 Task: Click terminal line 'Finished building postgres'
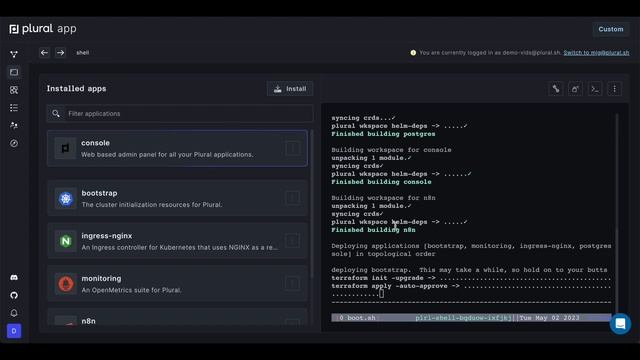coord(383,134)
